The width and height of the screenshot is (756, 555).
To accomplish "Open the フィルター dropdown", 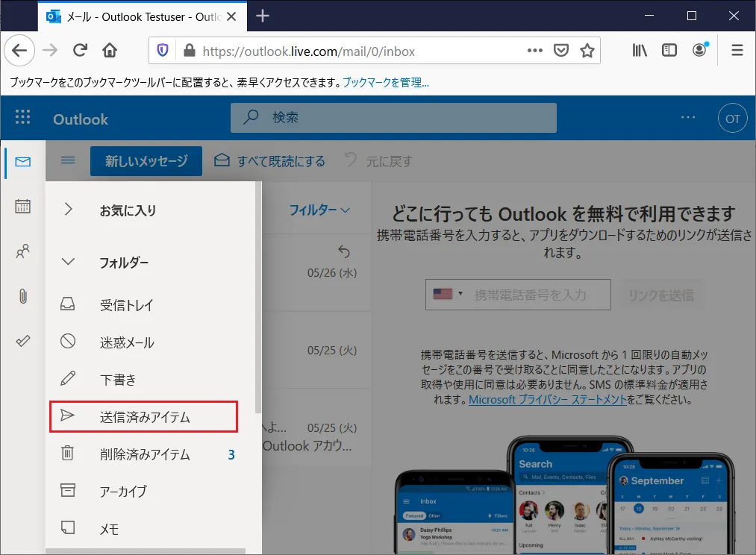I will (x=319, y=210).
